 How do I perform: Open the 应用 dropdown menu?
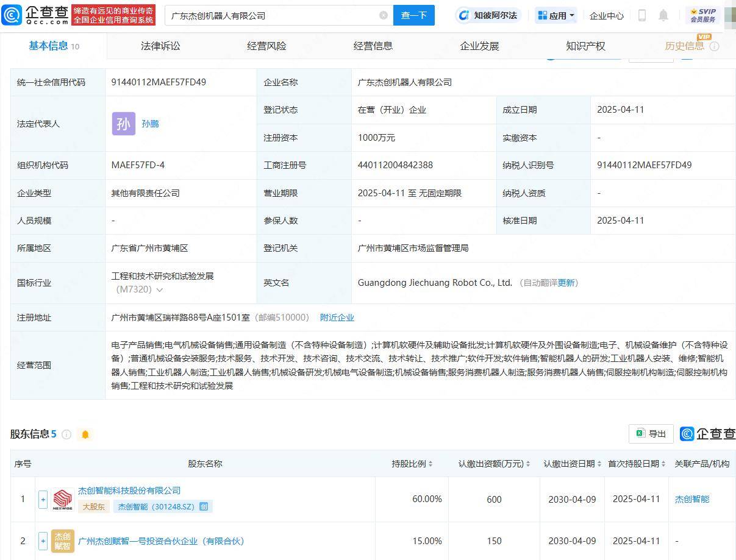click(x=556, y=15)
